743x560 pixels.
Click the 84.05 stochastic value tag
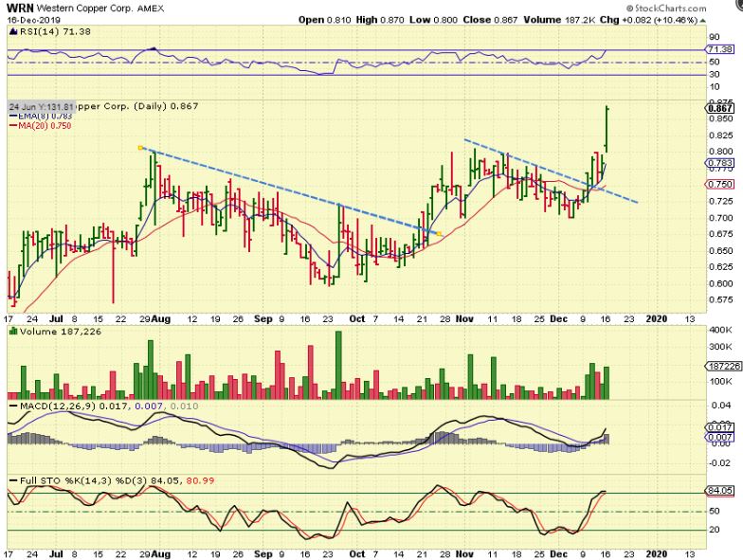[720, 491]
